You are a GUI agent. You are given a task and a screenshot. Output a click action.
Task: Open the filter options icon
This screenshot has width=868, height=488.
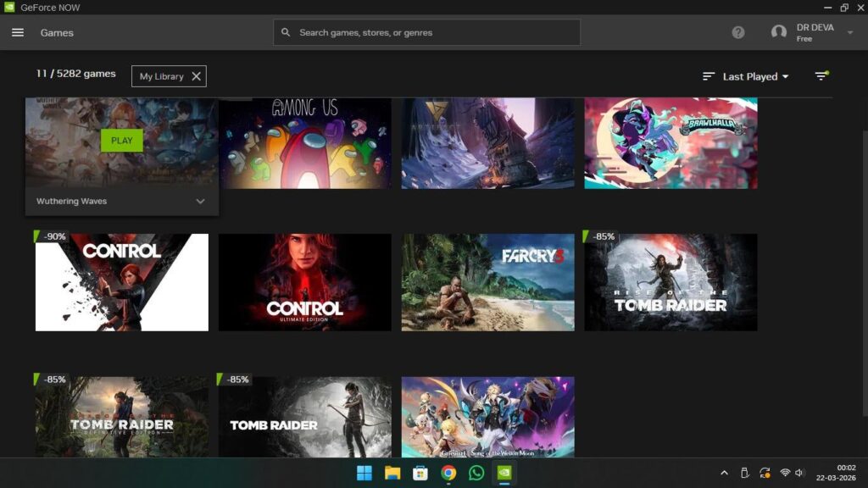click(x=821, y=75)
